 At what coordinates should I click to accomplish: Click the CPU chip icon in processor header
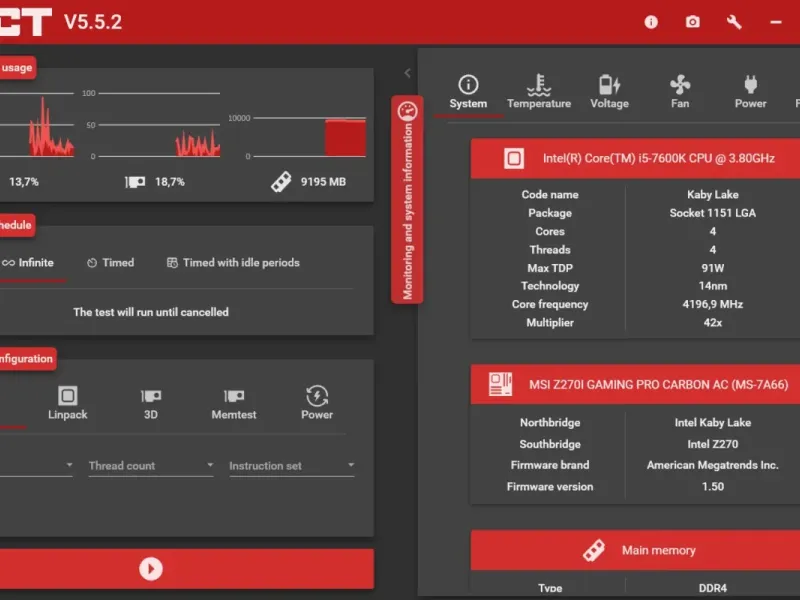pyautogui.click(x=514, y=158)
